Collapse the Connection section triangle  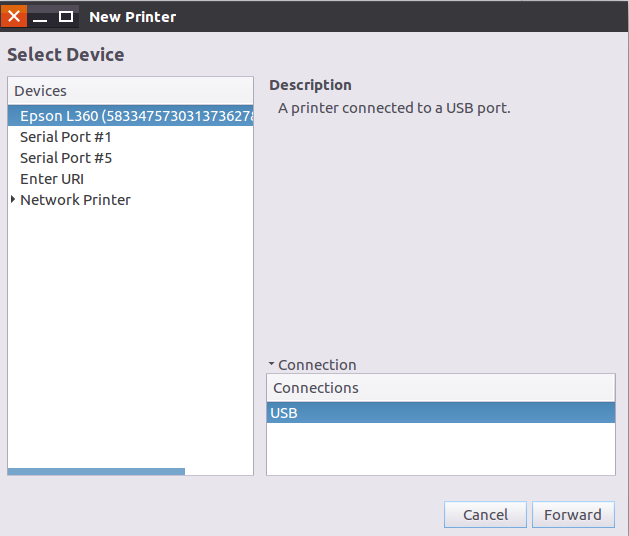pyautogui.click(x=271, y=365)
